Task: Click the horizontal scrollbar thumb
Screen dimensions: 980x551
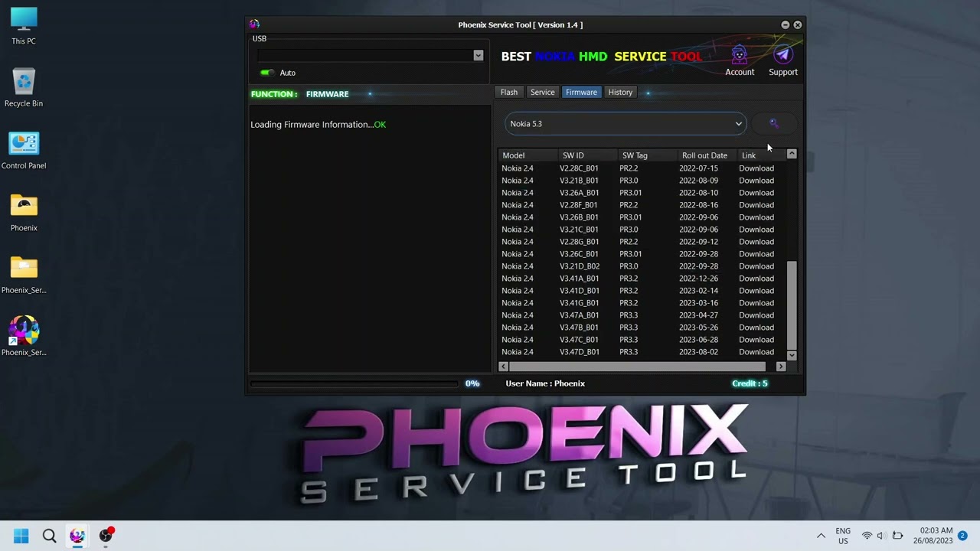Action: pyautogui.click(x=636, y=367)
